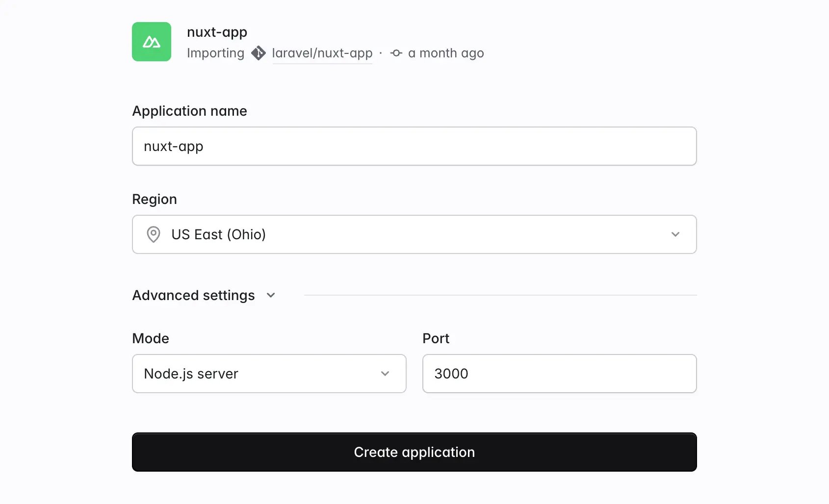The image size is (829, 504).
Task: Click the 'a month ago' commit timestamp
Action: [x=446, y=53]
